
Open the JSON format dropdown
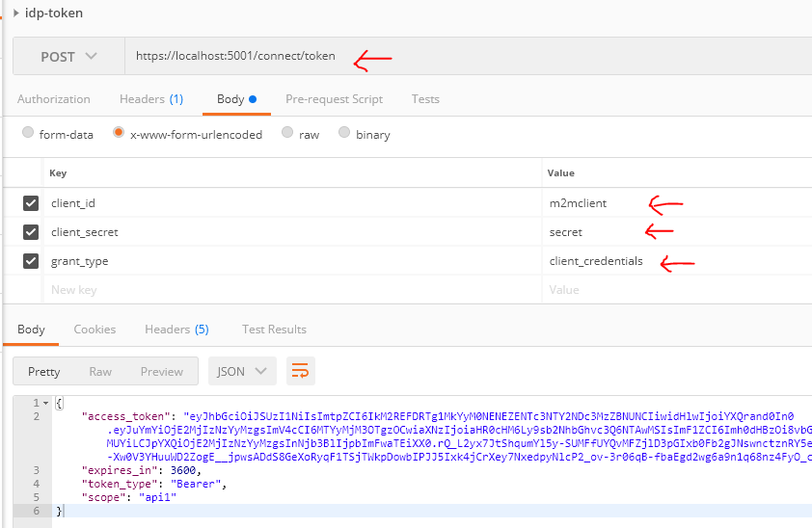243,371
